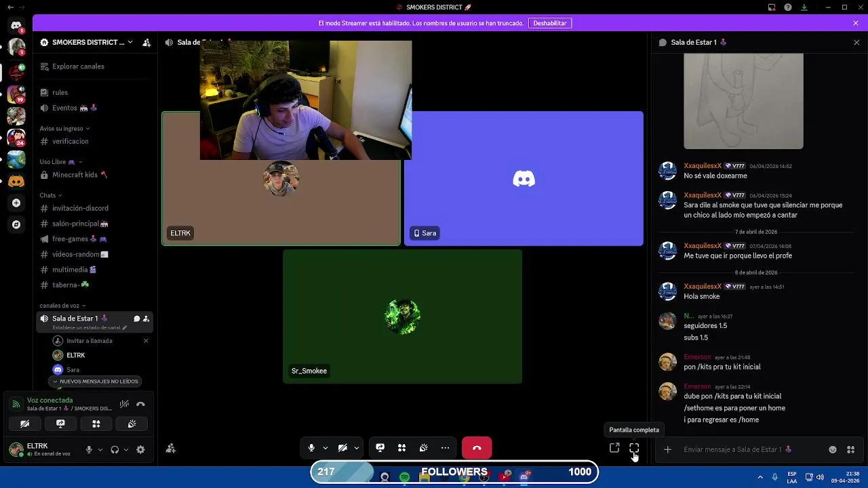Viewport: 868px width, 488px height.
Task: Open the sketch image thumbnail in chat
Action: pos(743,101)
